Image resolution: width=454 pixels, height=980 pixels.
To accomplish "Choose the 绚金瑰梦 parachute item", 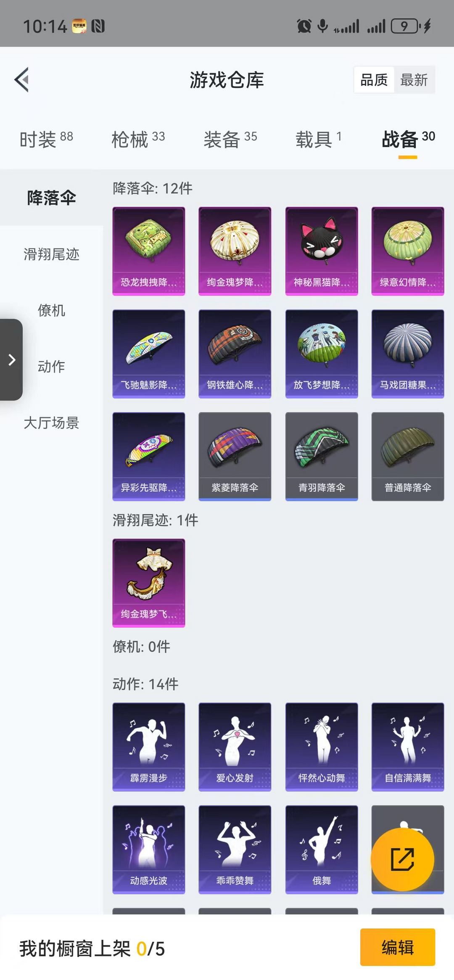I will 235,251.
